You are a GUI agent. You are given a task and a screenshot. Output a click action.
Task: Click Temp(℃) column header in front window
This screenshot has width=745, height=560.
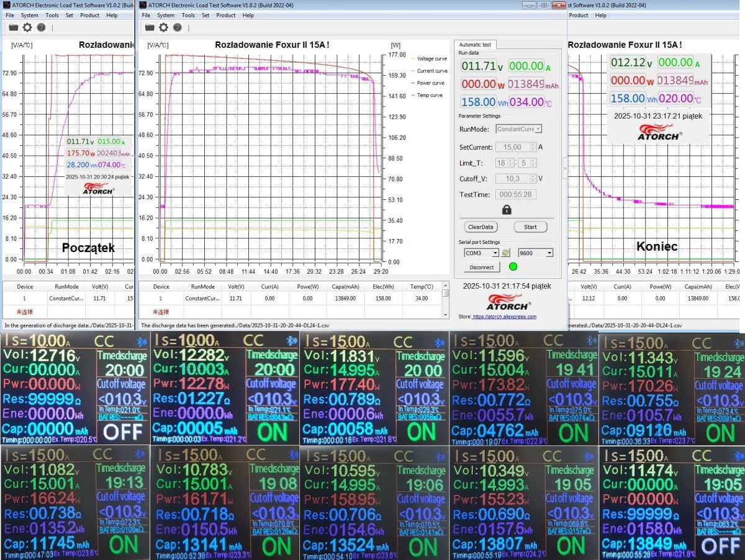pyautogui.click(x=422, y=287)
